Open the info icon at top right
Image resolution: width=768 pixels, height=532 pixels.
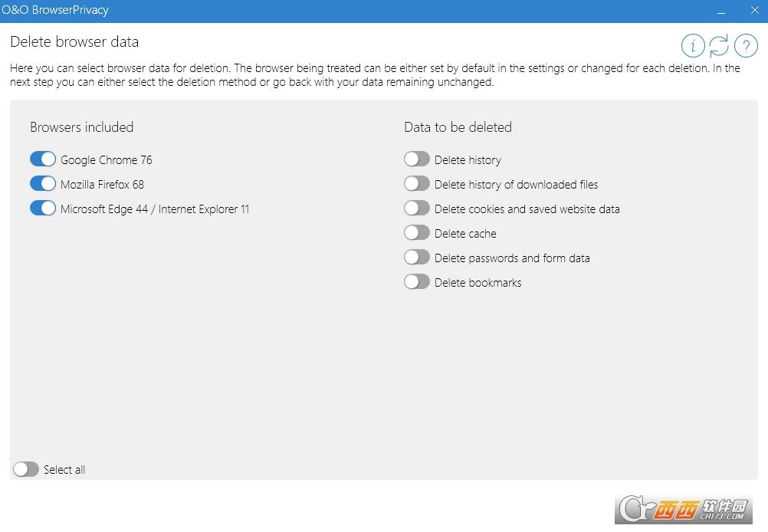click(693, 46)
